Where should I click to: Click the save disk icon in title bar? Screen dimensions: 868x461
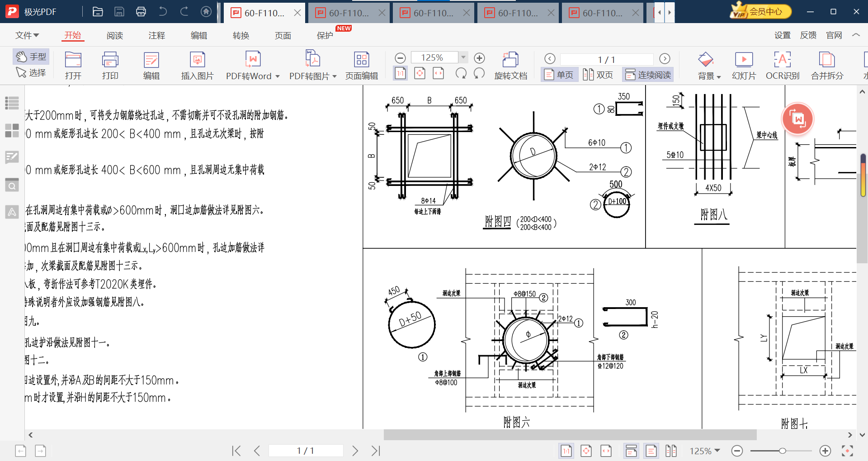(x=119, y=12)
